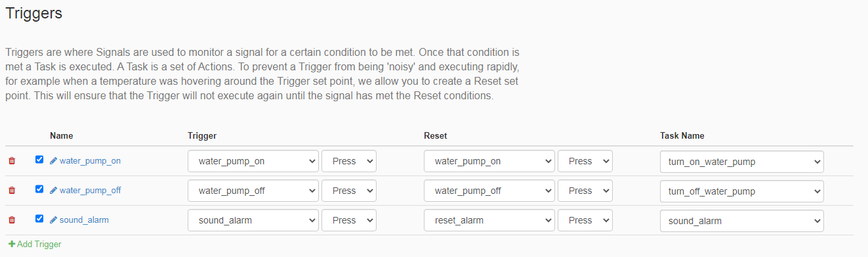The height and width of the screenshot is (257, 868).
Task: Open Reset Press dropdown in sound_alarm row
Action: [x=585, y=220]
